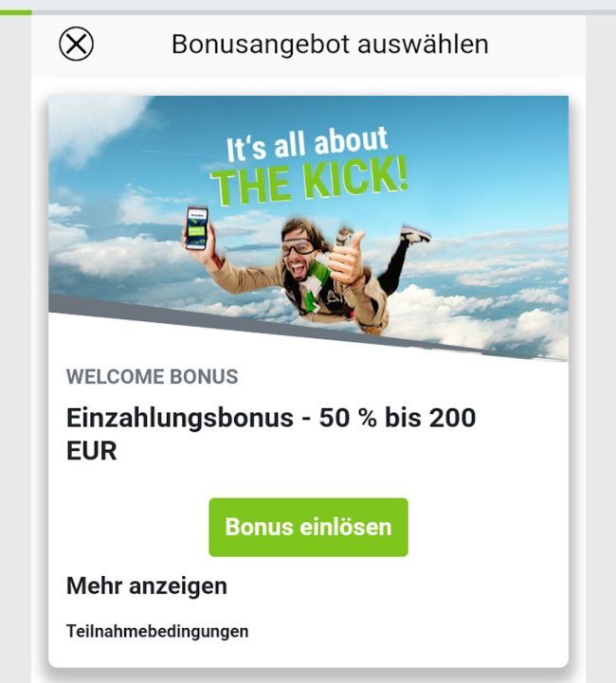
Task: Click the EUR text in the bonus title
Action: pos(92,450)
